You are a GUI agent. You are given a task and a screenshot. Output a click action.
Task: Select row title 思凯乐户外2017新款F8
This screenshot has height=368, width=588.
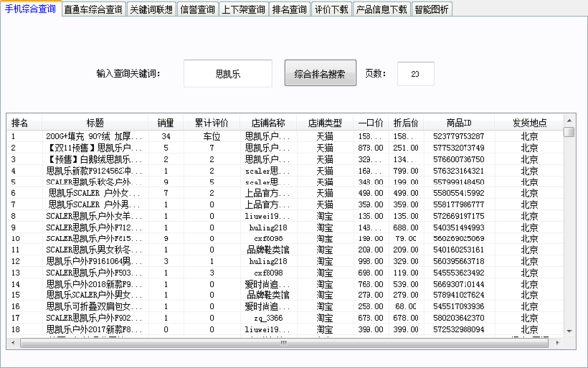[94, 329]
